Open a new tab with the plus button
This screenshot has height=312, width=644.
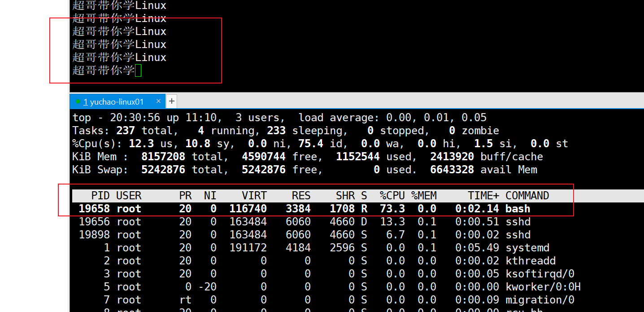coord(171,101)
